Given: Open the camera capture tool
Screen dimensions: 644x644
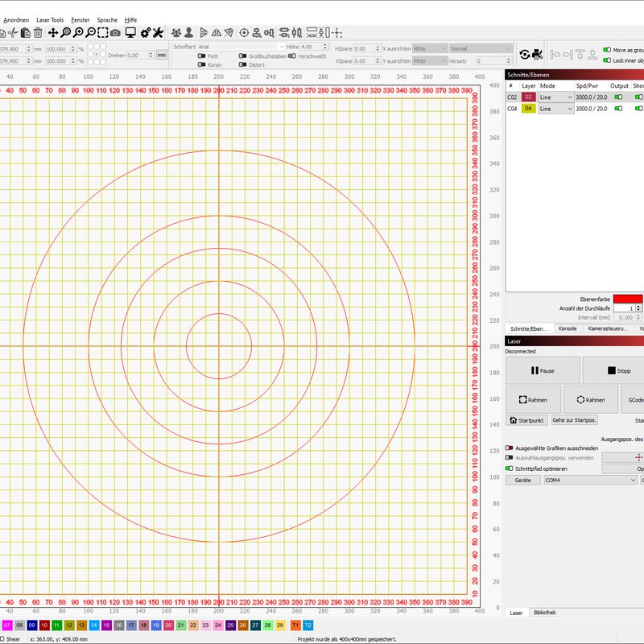Looking at the screenshot, I should (115, 32).
